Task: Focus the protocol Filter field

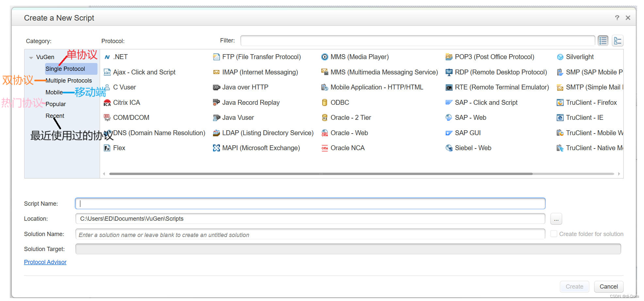Action: pos(418,41)
